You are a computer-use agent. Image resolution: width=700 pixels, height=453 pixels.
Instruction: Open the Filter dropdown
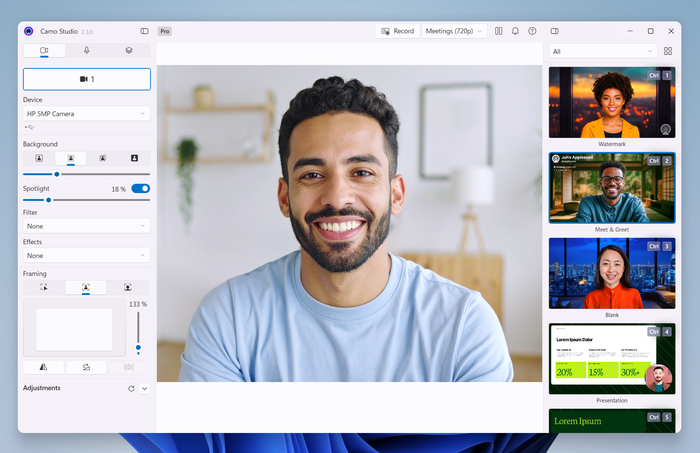[87, 226]
